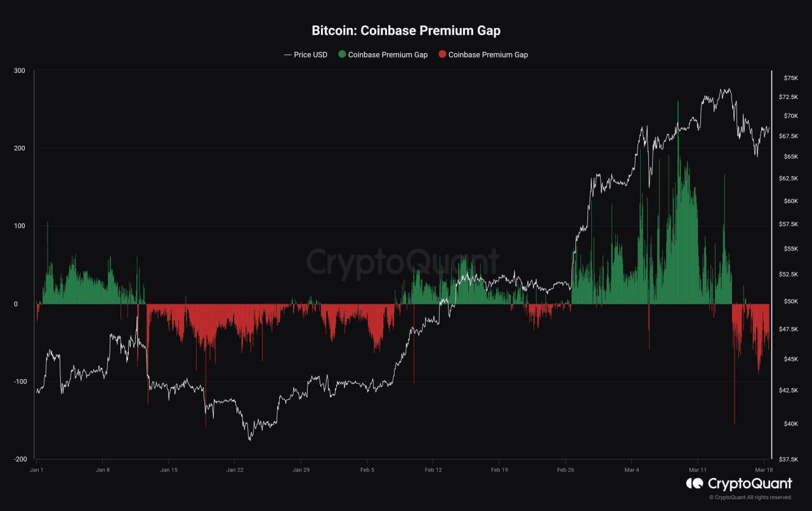Click the Jan 15 date label
The height and width of the screenshot is (511, 812).
point(169,470)
